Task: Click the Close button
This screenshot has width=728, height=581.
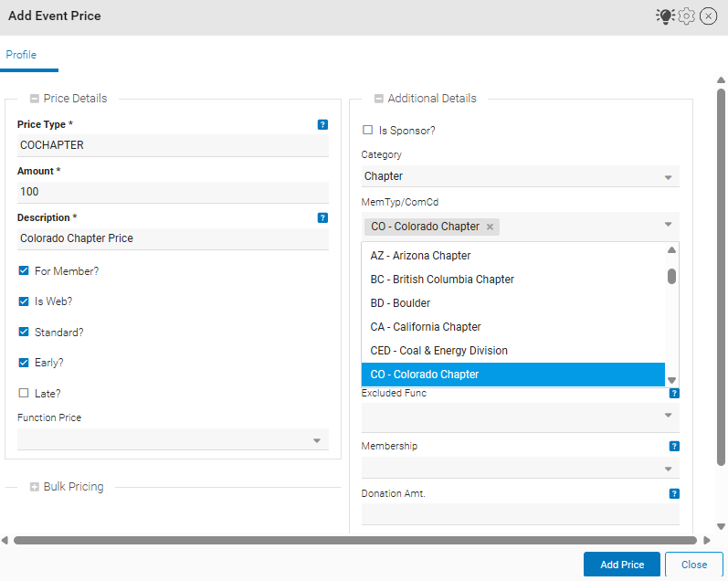Action: point(694,565)
